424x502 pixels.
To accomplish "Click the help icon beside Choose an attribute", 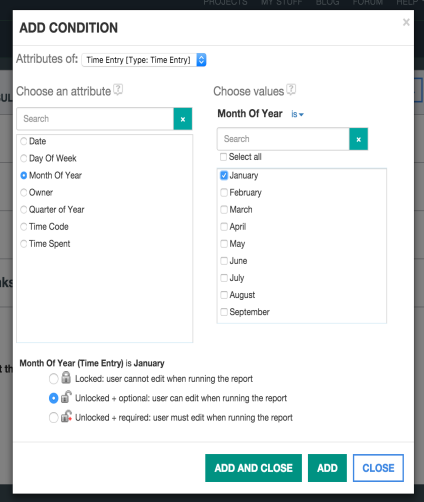I will coord(118,90).
